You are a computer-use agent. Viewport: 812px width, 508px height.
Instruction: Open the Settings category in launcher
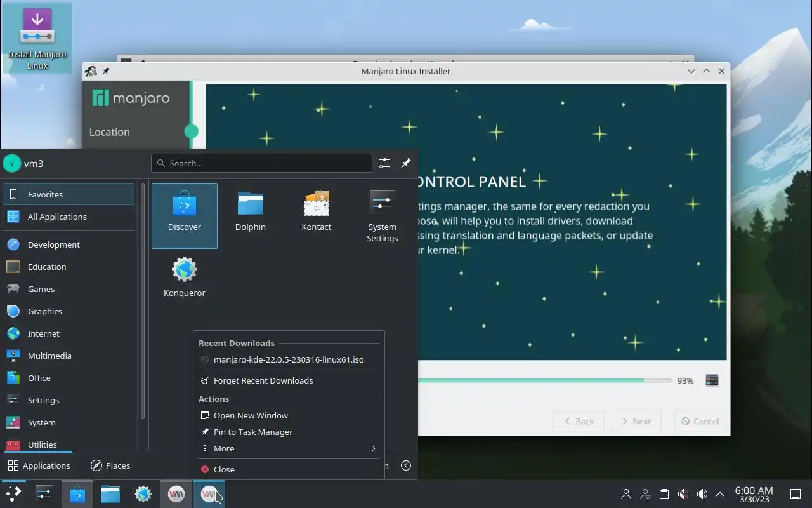(69, 400)
